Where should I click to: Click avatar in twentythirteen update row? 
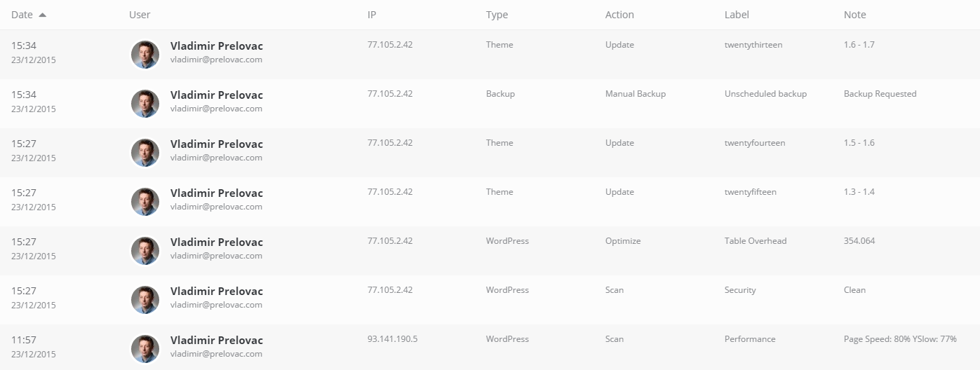point(145,55)
